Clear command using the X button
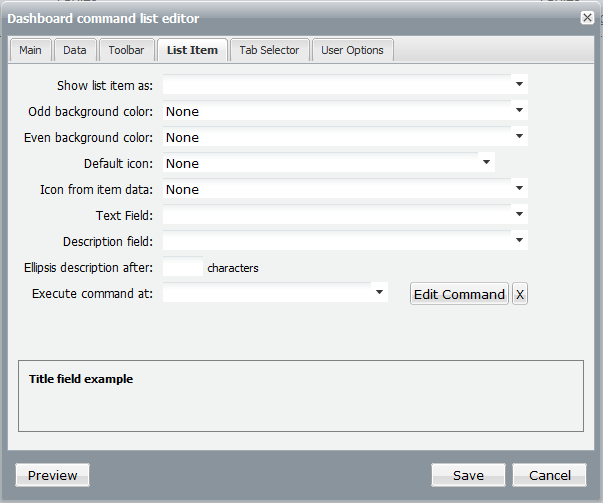603x503 pixels. (x=520, y=294)
